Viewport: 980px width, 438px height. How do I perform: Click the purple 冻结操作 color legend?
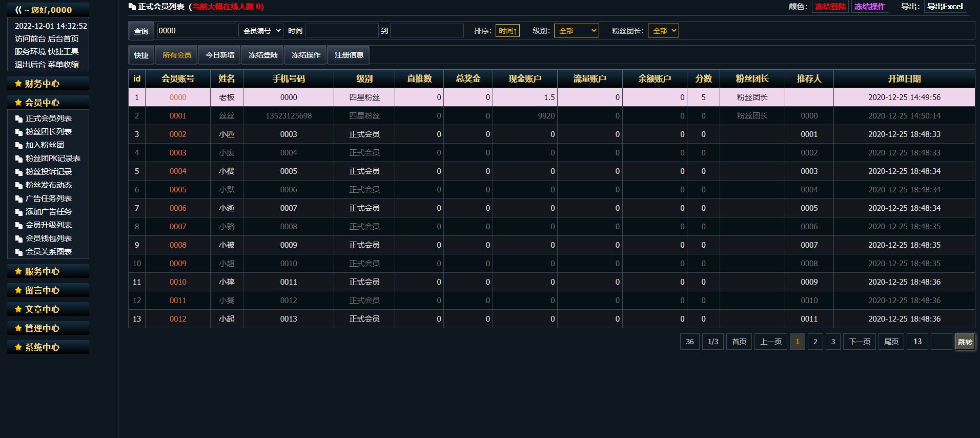[870, 7]
